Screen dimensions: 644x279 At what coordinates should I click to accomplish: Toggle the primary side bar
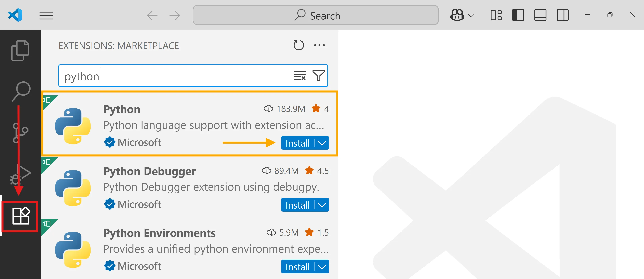518,15
